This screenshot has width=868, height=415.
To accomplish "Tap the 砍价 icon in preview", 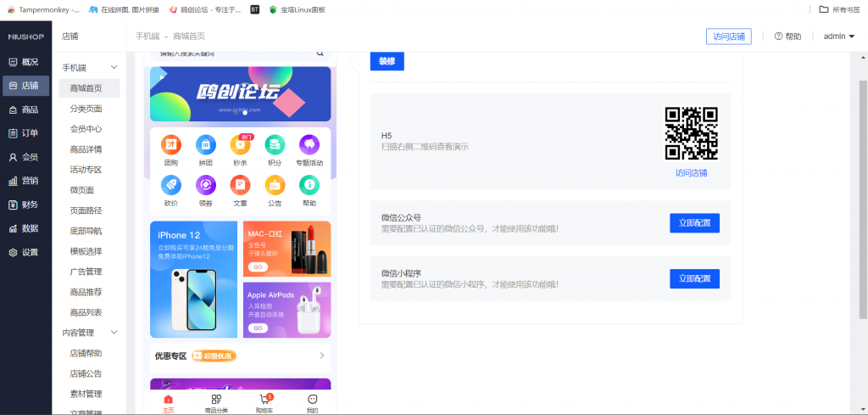I will (171, 184).
